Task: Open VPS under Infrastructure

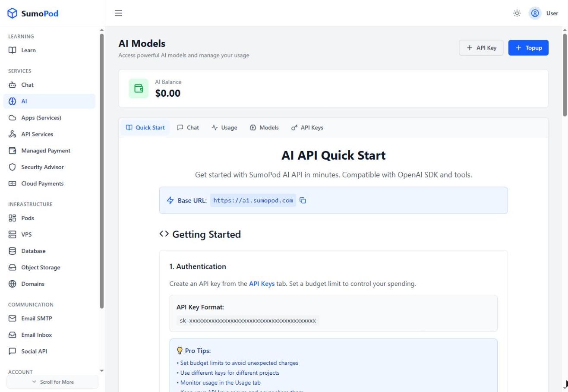Action: click(49, 234)
